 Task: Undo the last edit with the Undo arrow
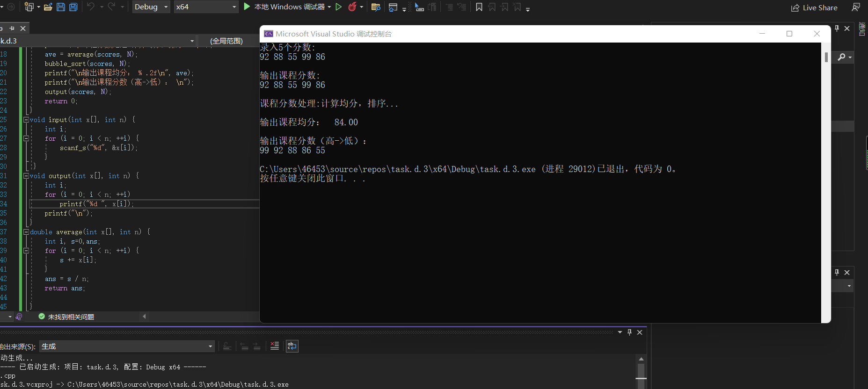pyautogui.click(x=90, y=7)
